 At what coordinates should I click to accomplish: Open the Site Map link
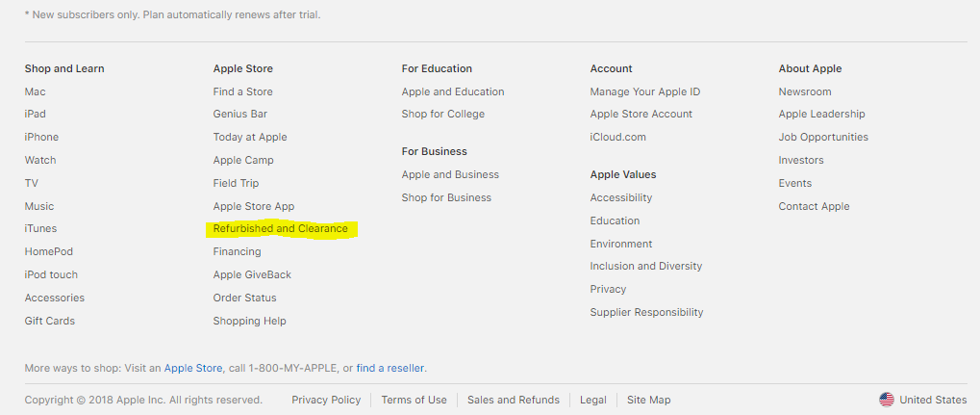pyautogui.click(x=649, y=400)
